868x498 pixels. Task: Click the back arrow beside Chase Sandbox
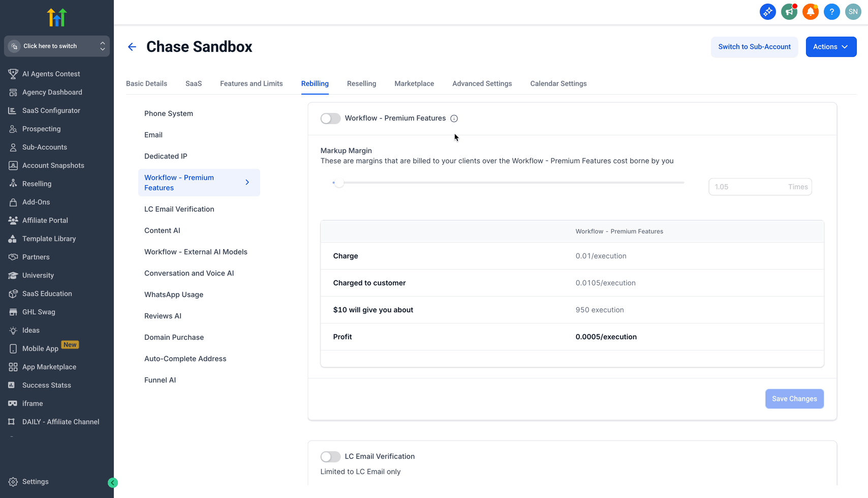(132, 47)
